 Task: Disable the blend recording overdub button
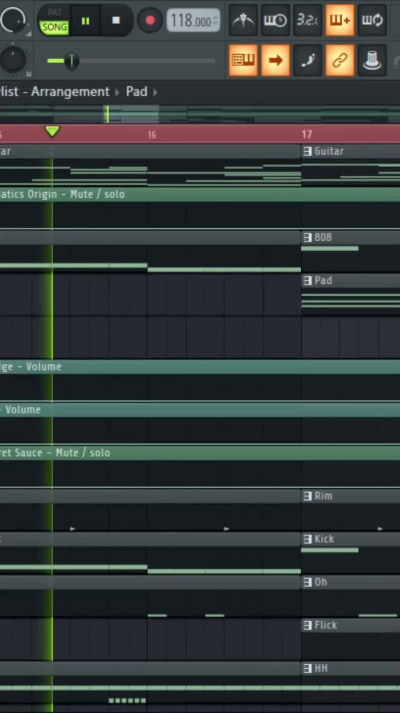coord(340,20)
